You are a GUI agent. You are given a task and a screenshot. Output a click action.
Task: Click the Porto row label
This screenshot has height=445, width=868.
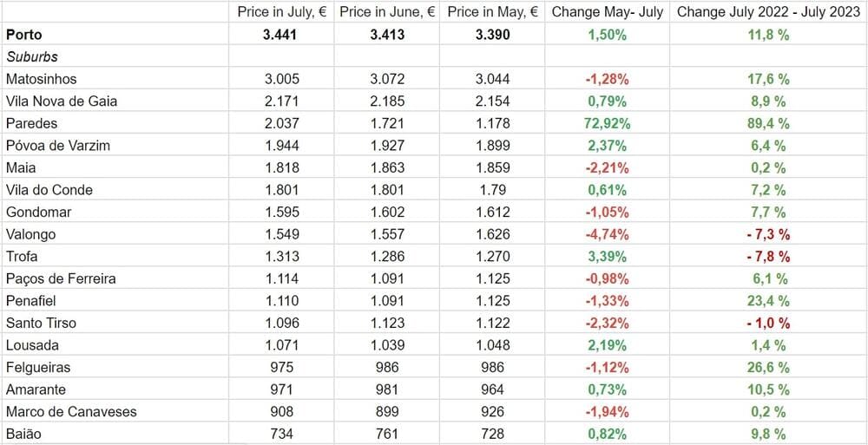[x=23, y=35]
